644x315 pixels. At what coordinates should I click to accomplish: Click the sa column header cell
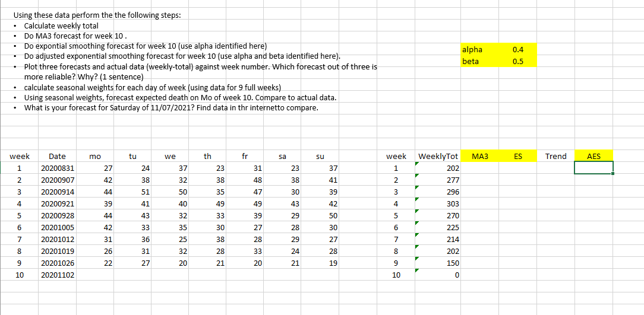[282, 156]
